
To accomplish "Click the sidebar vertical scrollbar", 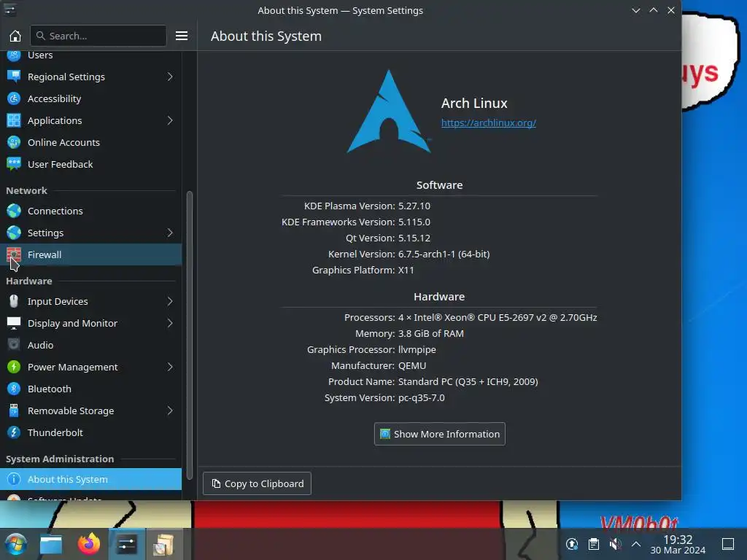I will click(189, 335).
